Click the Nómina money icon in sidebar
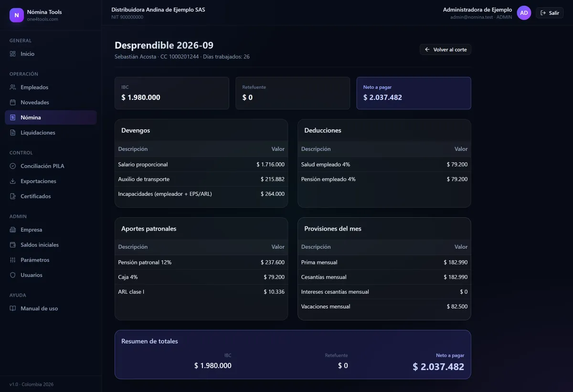The width and height of the screenshot is (573, 392). (x=13, y=117)
